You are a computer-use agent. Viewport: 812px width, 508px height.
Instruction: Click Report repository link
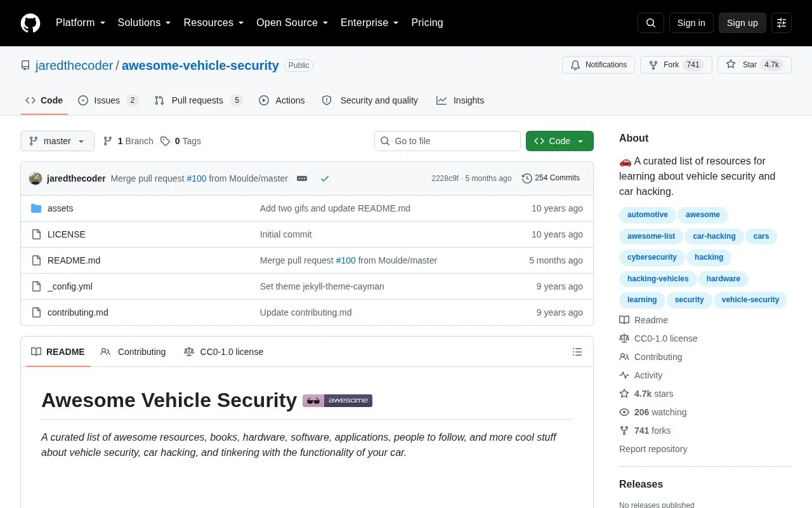point(653,449)
